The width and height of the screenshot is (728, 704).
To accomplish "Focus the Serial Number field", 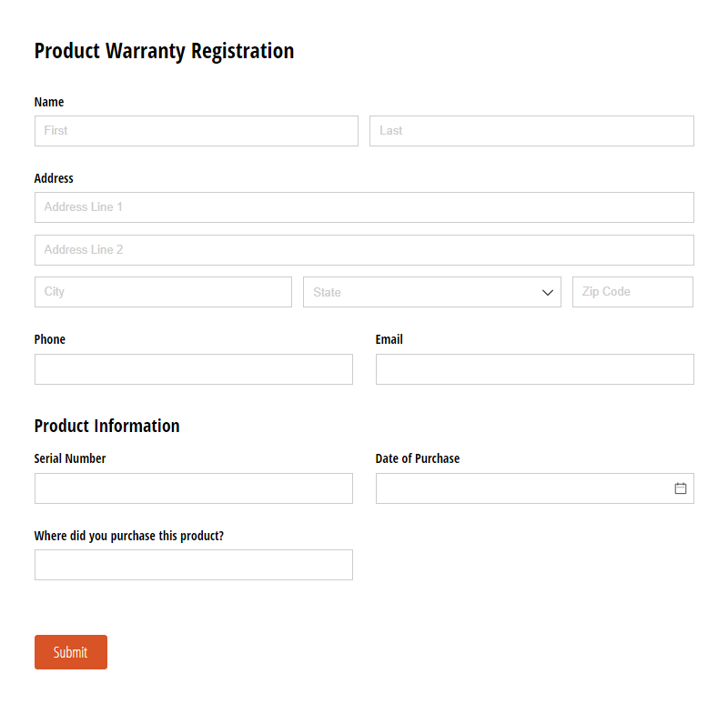I will click(x=193, y=488).
